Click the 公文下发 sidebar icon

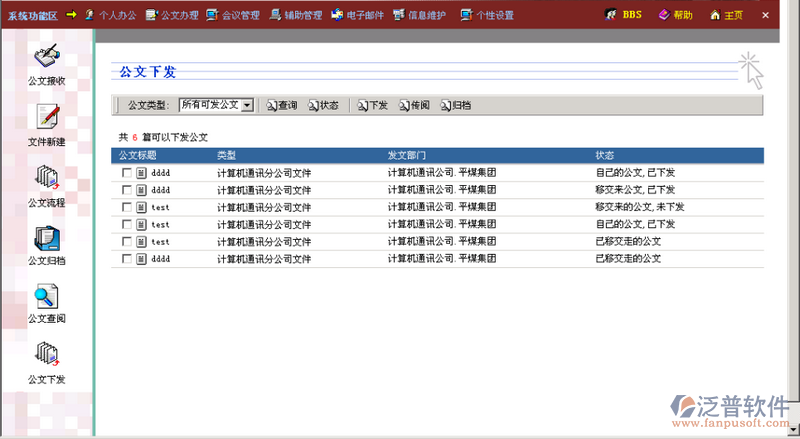click(46, 355)
